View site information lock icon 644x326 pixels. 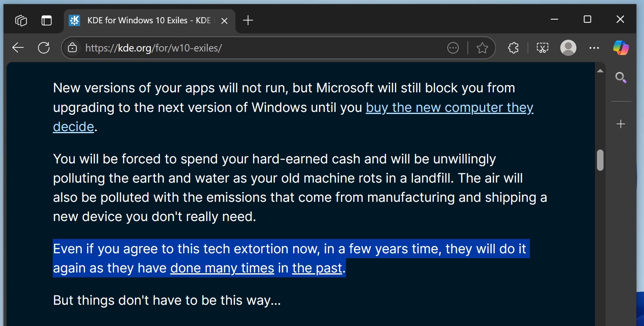(x=72, y=48)
